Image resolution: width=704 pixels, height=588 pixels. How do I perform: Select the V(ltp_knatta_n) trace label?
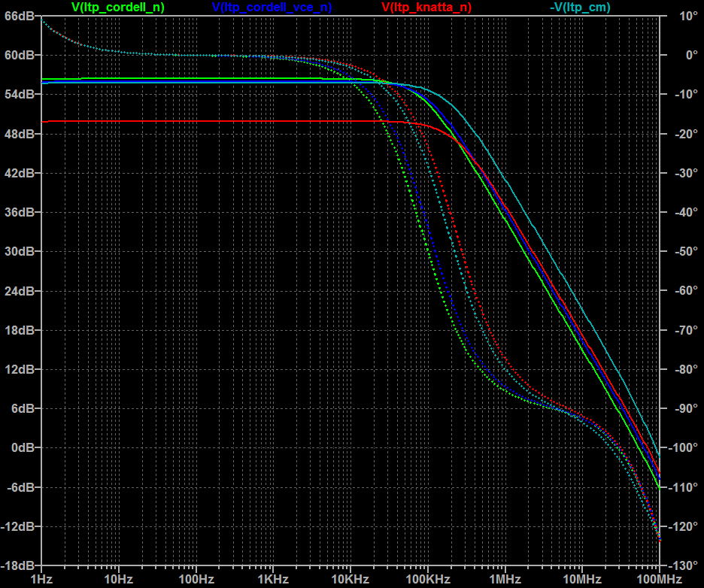pyautogui.click(x=426, y=8)
